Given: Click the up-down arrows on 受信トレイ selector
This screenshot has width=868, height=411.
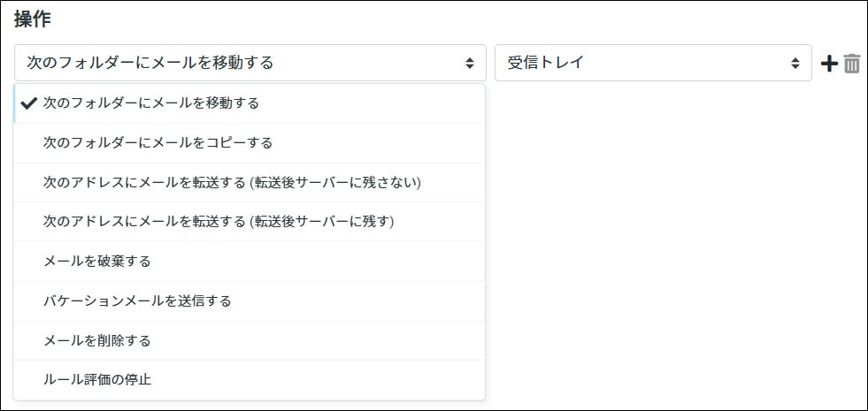Looking at the screenshot, I should [795, 63].
